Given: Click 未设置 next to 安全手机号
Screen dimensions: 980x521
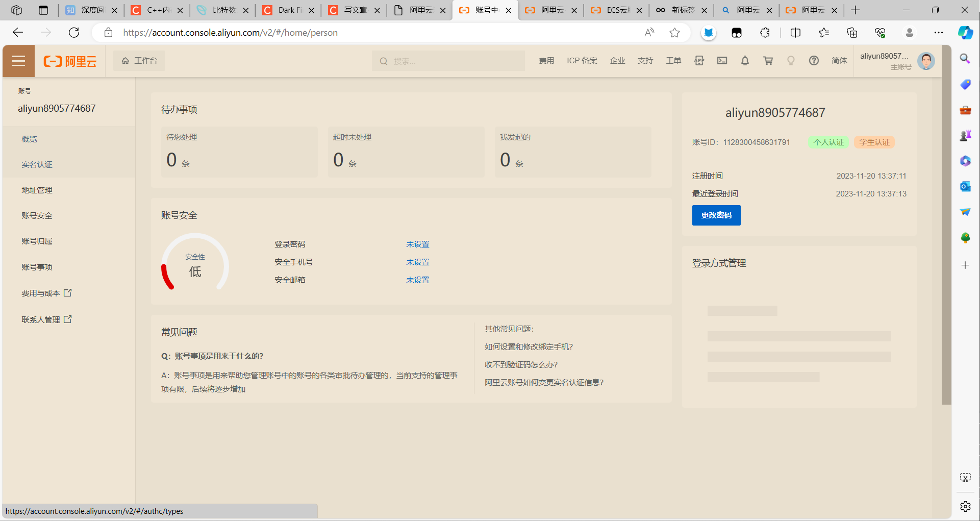Looking at the screenshot, I should (x=417, y=262).
